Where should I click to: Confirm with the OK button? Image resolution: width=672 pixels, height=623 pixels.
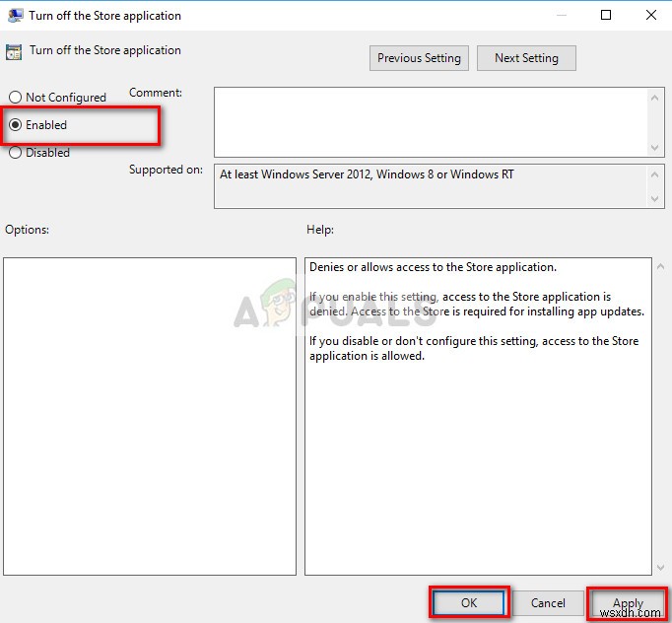coord(468,602)
